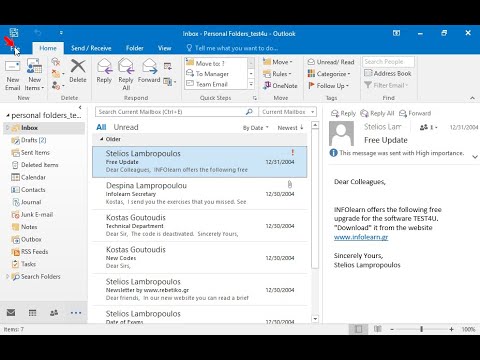This screenshot has width=480, height=360.
Task: Toggle Newest sort order
Action: click(x=290, y=128)
